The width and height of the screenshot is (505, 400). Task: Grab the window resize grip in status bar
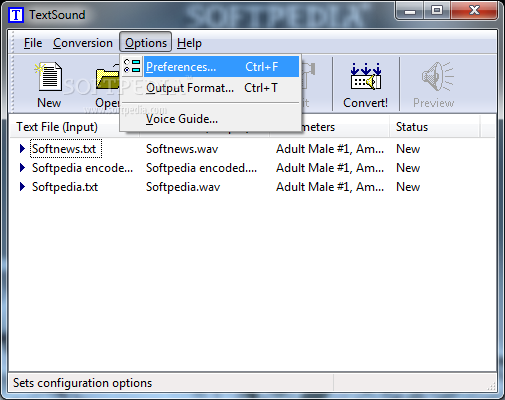click(491, 386)
